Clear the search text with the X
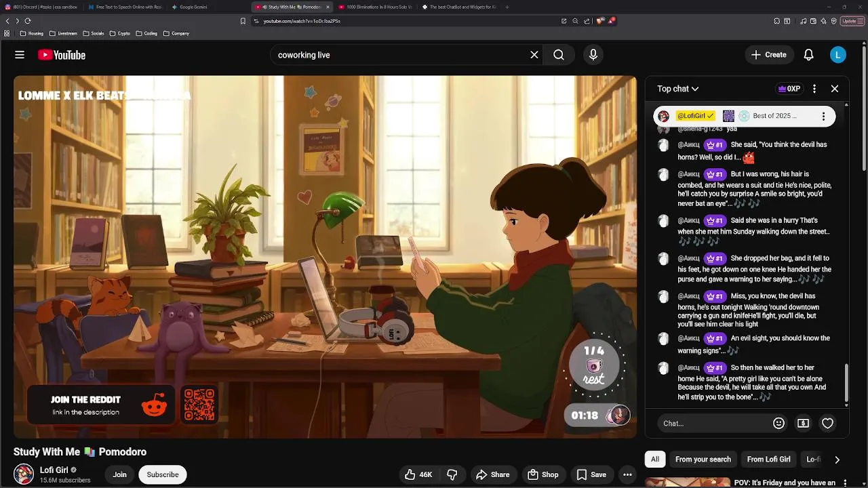The width and height of the screenshot is (868, 488). 534,55
